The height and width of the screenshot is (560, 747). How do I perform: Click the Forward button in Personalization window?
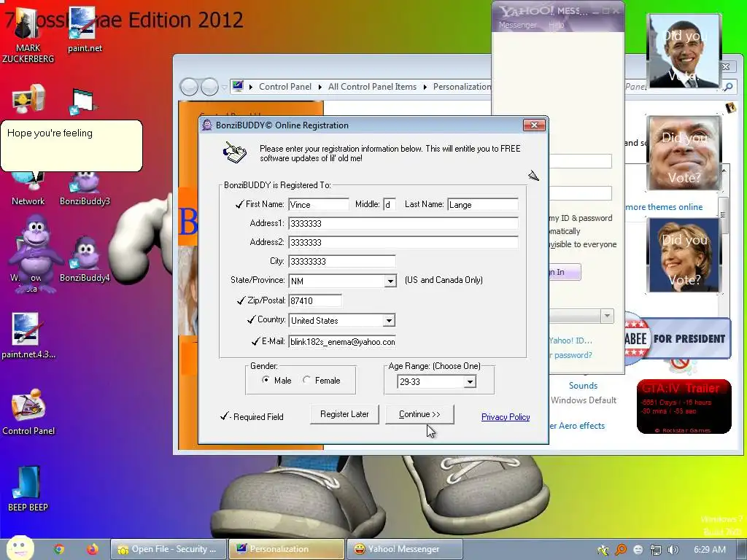tap(209, 87)
